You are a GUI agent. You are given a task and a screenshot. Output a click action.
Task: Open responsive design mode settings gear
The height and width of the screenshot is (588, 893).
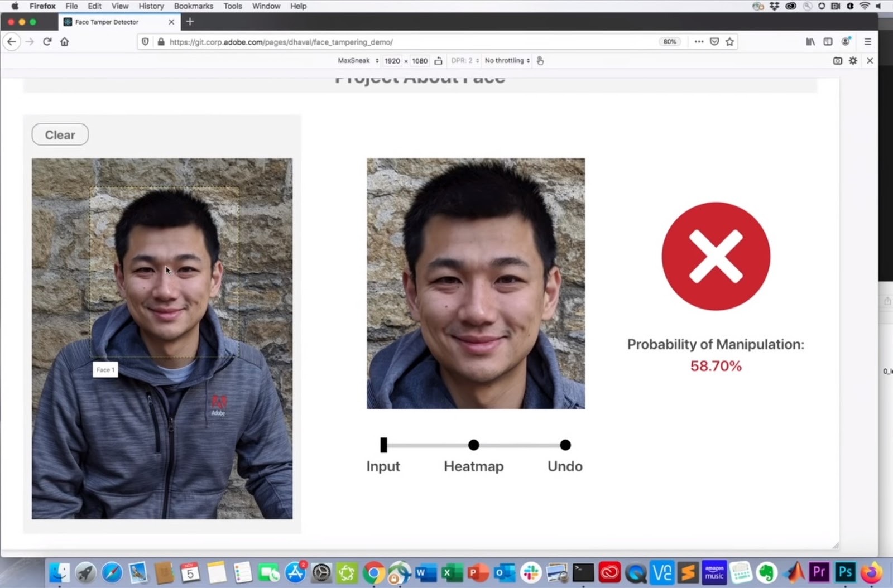click(x=853, y=60)
